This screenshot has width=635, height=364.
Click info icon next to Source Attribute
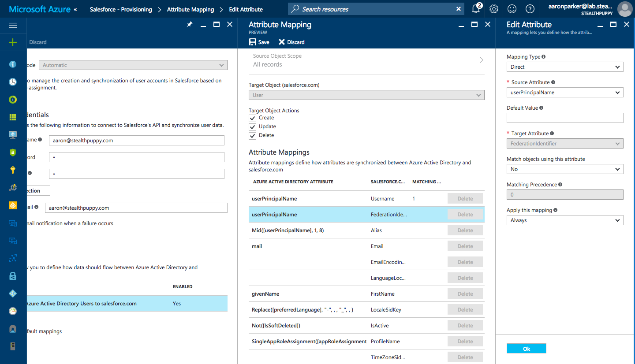(553, 82)
